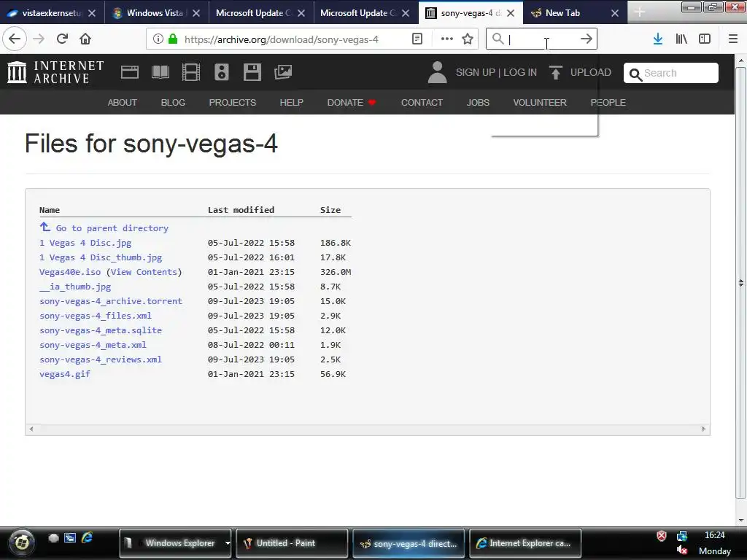
Task: Open the browser downloads arrow icon
Action: pos(658,39)
